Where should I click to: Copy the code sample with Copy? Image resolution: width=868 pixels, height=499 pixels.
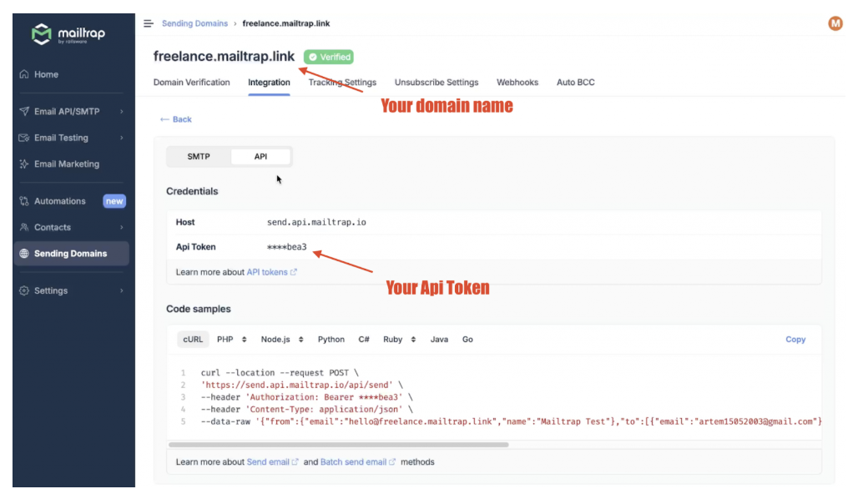coord(795,340)
